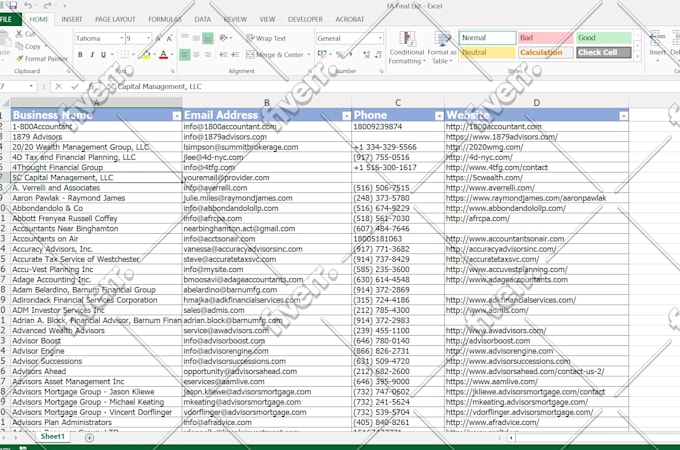Apply the Calculation cell style
The image size is (680, 450).
[x=546, y=52]
